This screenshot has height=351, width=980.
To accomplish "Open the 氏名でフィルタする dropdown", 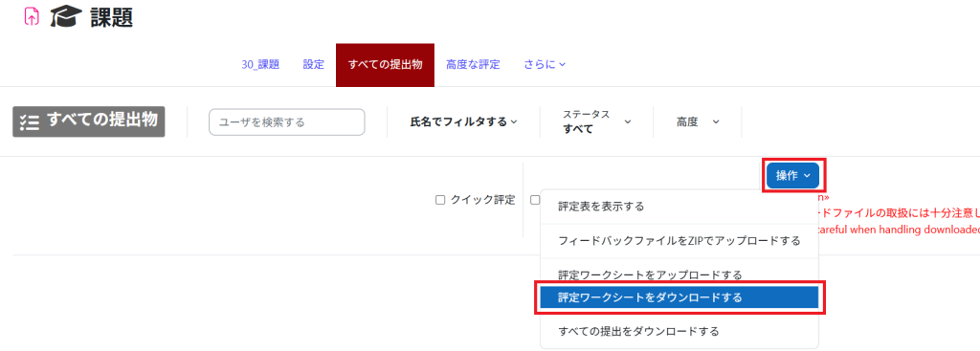I will point(464,121).
